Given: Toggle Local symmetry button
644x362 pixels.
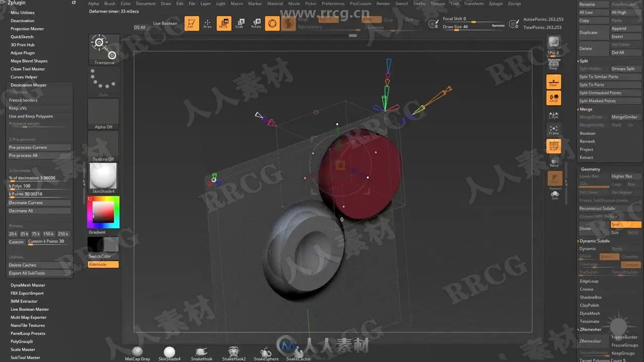Looking at the screenshot, I should [553, 98].
